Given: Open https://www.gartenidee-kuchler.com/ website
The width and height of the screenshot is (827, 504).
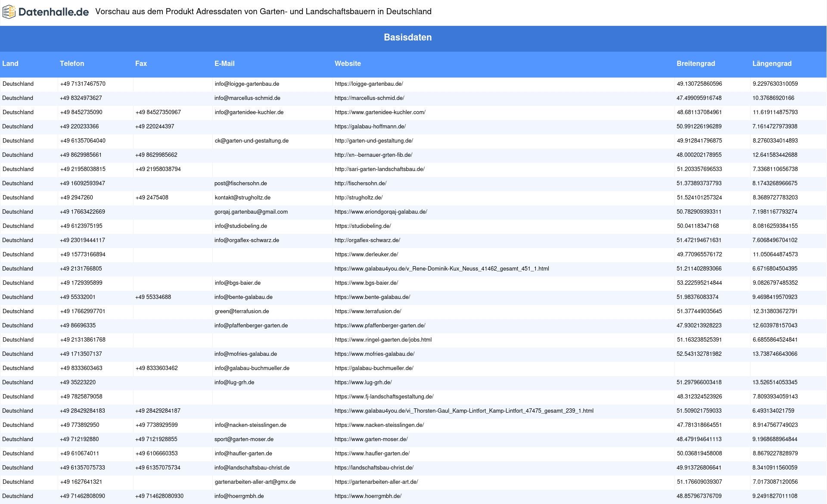Looking at the screenshot, I should [380, 112].
